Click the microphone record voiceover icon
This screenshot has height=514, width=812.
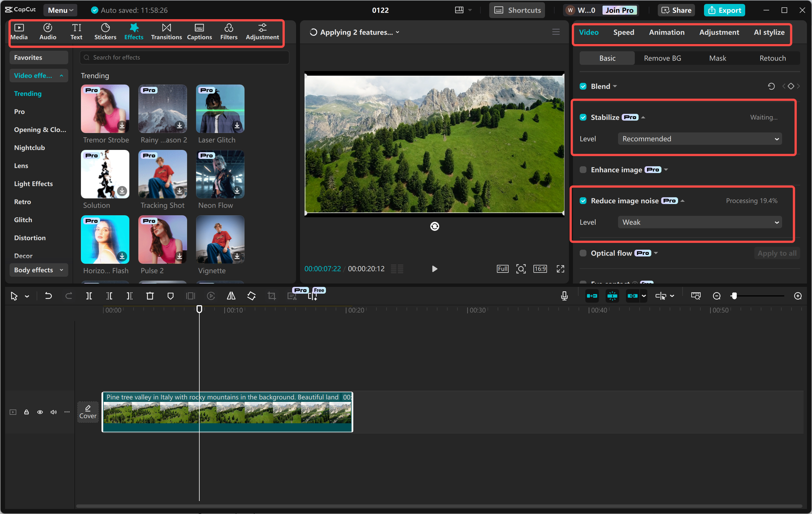click(564, 296)
